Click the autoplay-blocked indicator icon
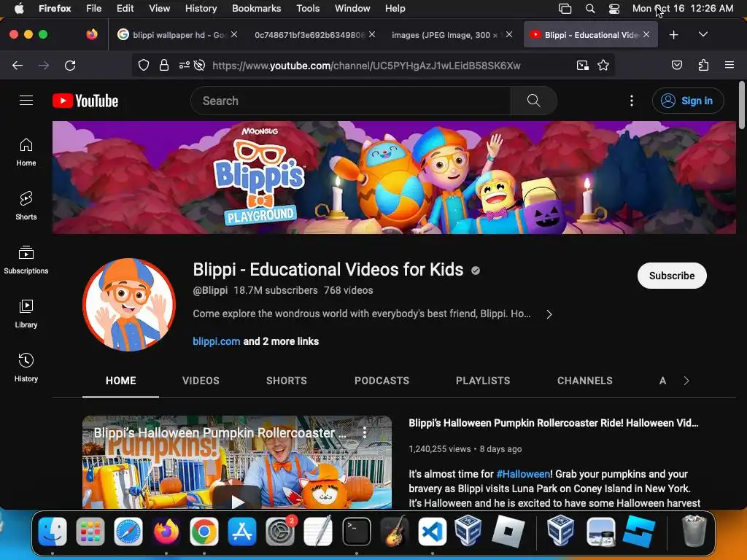This screenshot has height=560, width=747. click(x=200, y=65)
